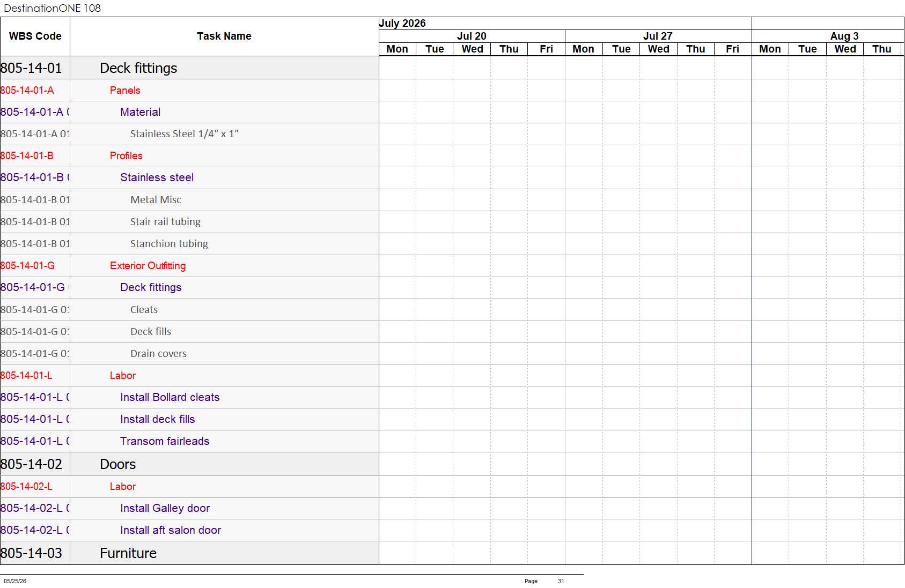Click Fri under the Jul 27 week
905x588 pixels.
[733, 49]
